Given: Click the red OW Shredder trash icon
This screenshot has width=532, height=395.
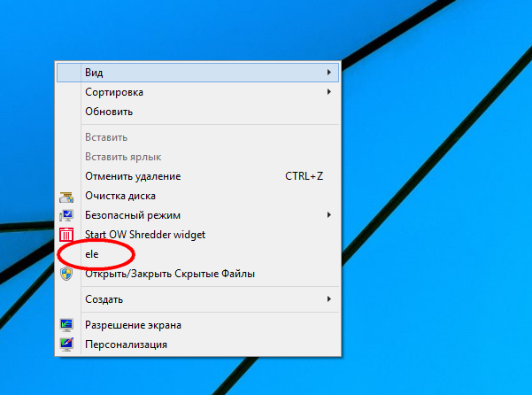Looking at the screenshot, I should click(x=66, y=235).
